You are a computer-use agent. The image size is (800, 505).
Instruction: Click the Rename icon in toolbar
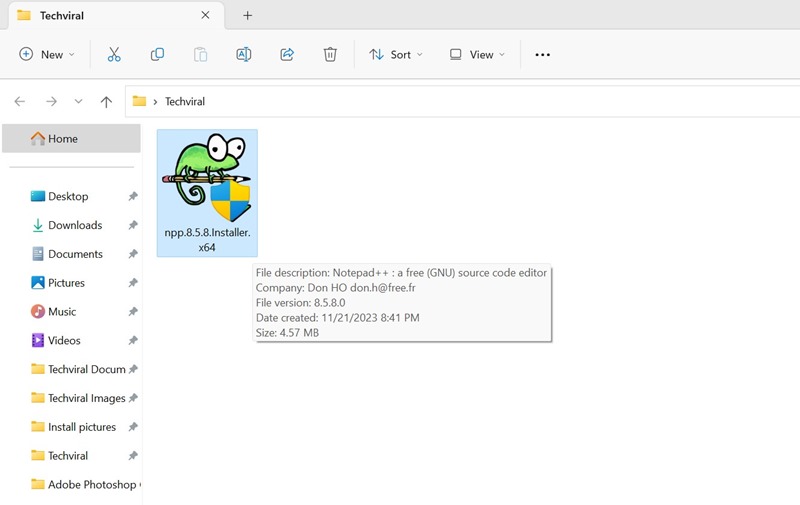(243, 55)
